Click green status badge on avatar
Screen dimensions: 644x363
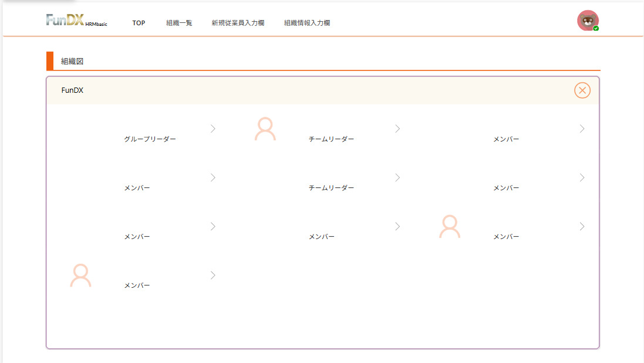coord(596,28)
